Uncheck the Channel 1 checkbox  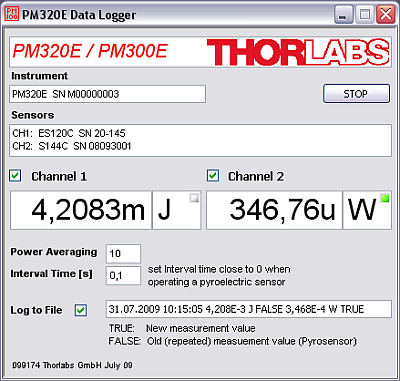tap(15, 176)
